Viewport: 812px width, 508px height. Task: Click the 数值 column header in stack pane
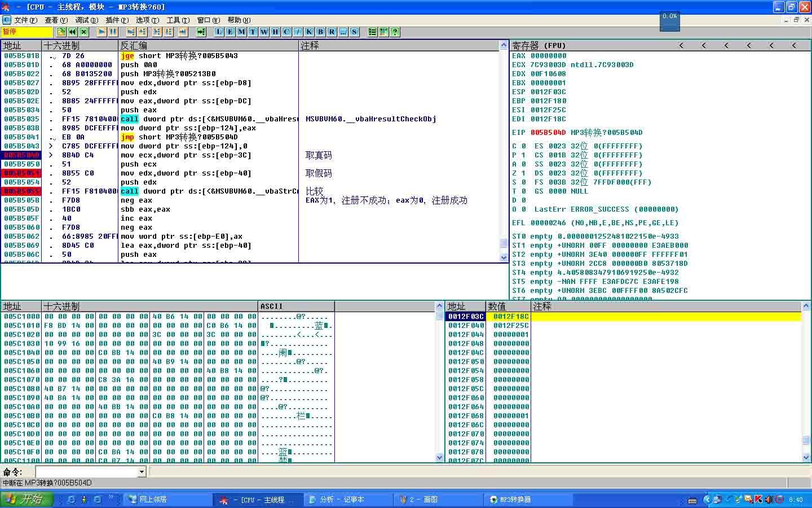tap(509, 306)
